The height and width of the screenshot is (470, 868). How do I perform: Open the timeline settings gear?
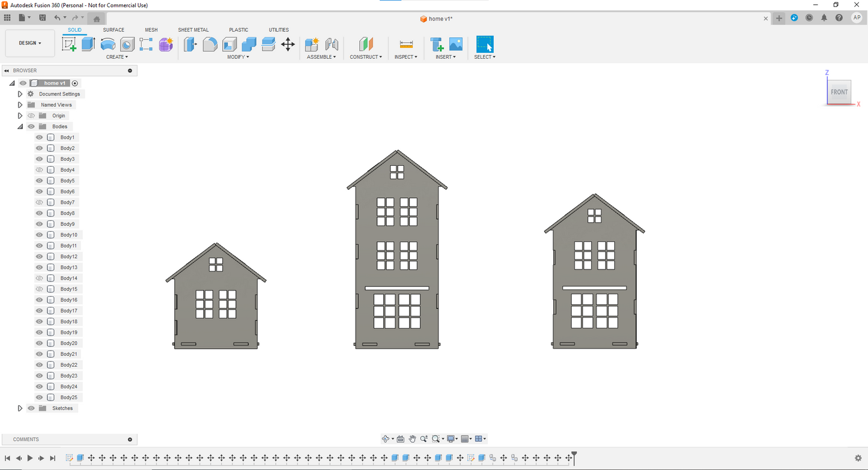coord(858,458)
